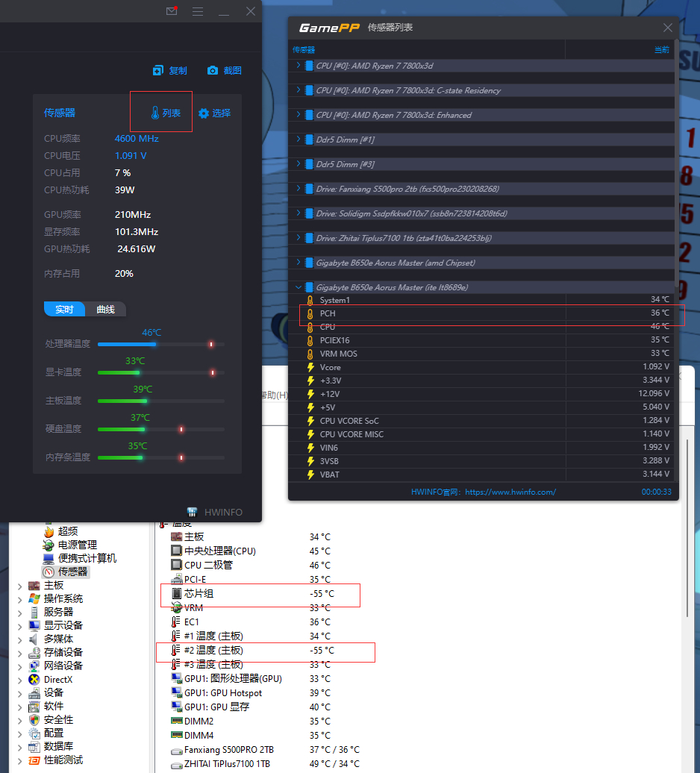
Task: Open the hamburger menu in GamePP title bar
Action: click(198, 11)
